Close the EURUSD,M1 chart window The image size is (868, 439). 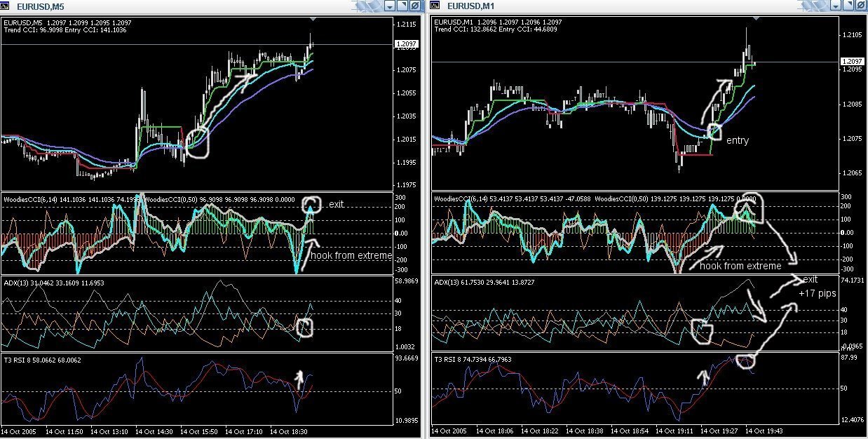861,6
